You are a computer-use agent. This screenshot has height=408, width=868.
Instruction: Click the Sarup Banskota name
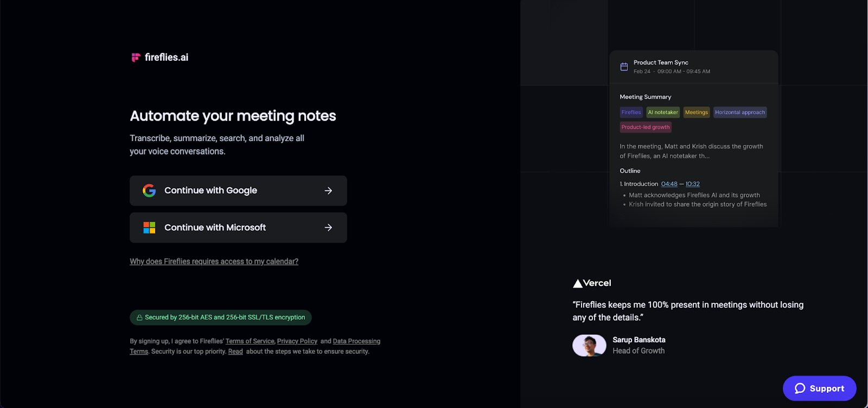click(x=639, y=340)
